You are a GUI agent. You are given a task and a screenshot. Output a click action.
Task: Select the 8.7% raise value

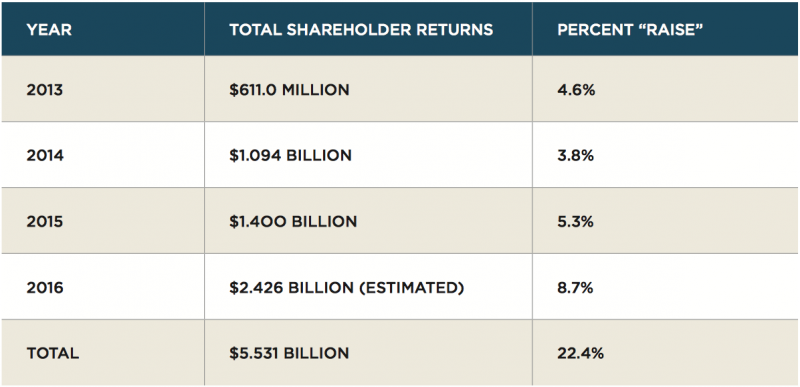[x=576, y=288]
